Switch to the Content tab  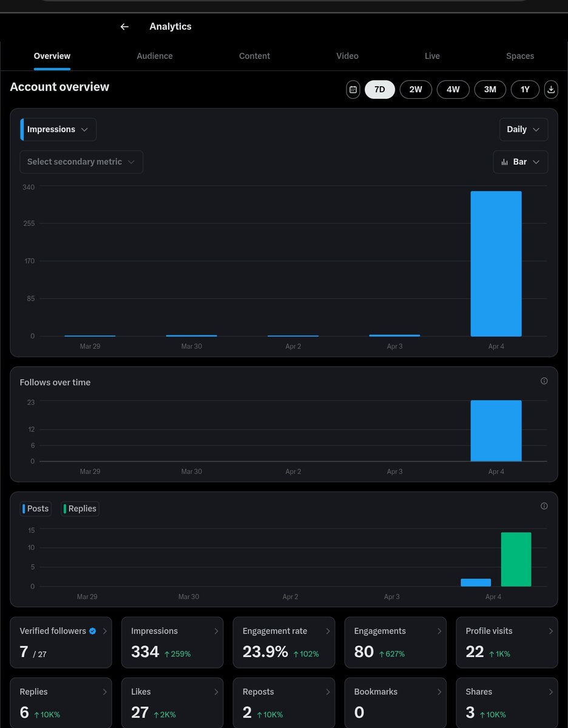click(254, 56)
